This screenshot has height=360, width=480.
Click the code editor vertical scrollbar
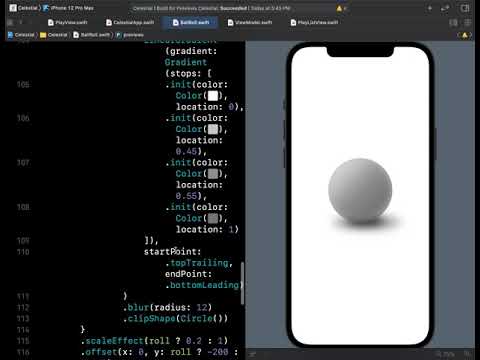[x=242, y=283]
